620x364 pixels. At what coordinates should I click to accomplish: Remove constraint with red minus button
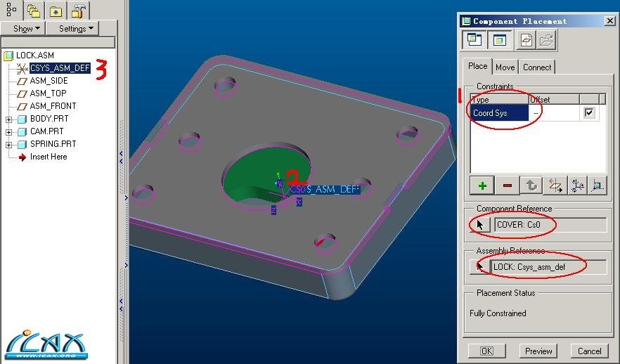pos(508,186)
